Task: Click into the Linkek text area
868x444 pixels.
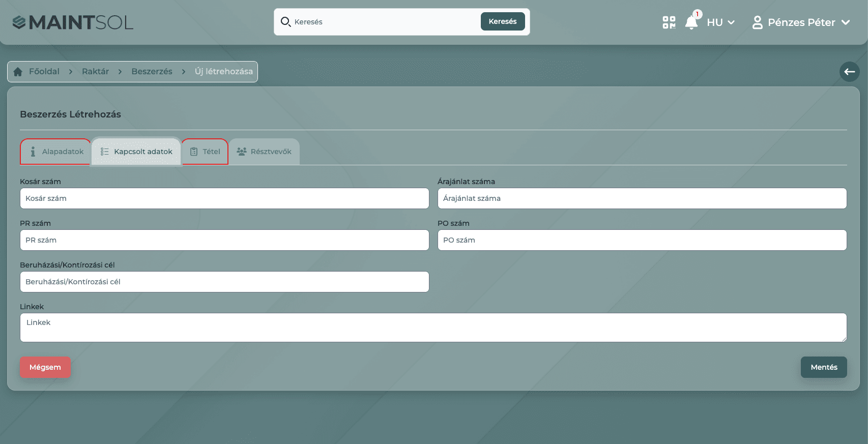Action: click(433, 328)
